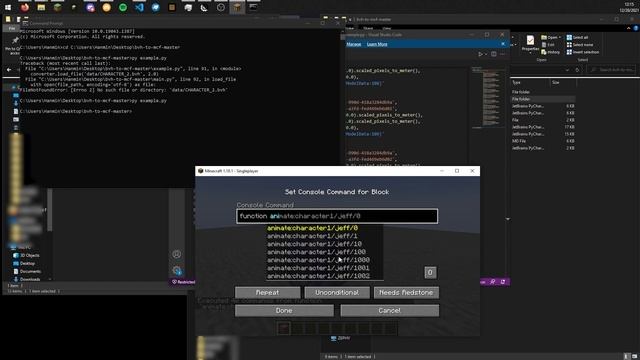Screen dimensions: 640x360
Task: Select suggestion animate:character1/jeff/100
Action: [x=316, y=252]
